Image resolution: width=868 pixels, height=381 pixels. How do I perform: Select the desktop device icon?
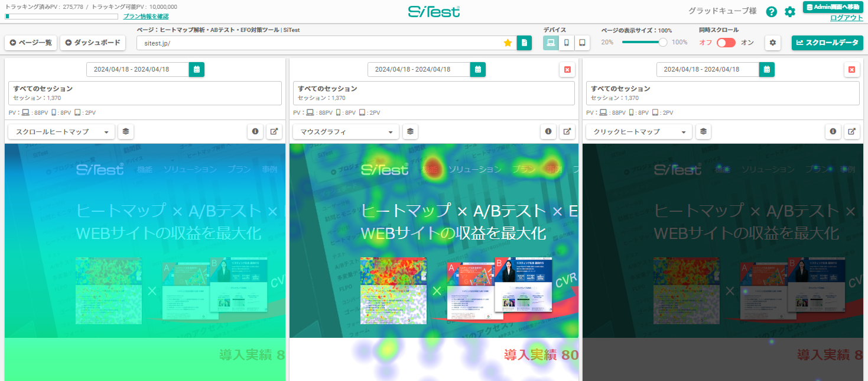(551, 43)
